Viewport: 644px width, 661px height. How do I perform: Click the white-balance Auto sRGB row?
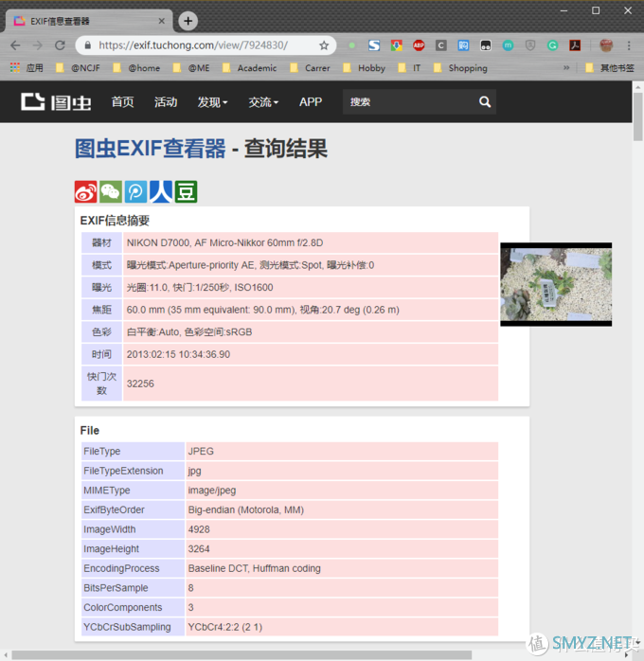[x=290, y=332]
